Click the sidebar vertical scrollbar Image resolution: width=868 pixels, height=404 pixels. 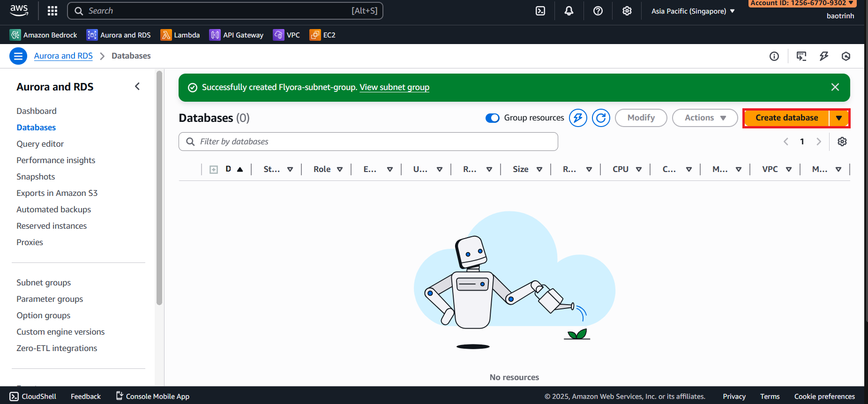point(159,187)
